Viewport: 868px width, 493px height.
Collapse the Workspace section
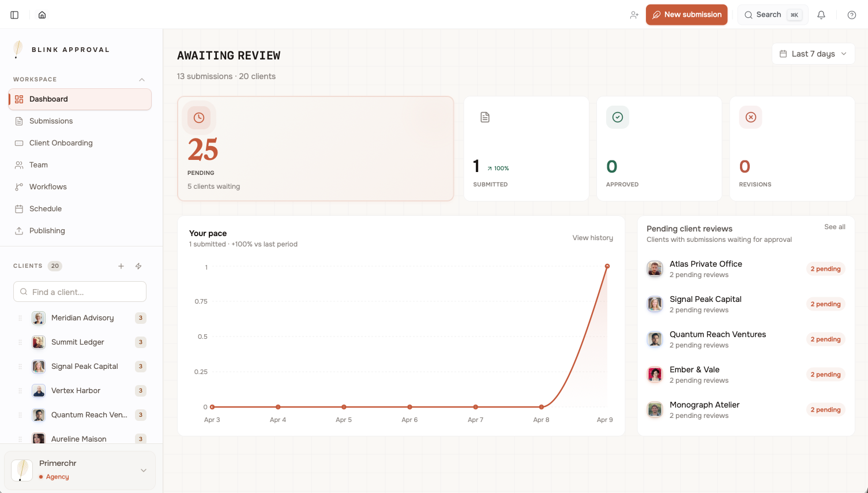pyautogui.click(x=142, y=80)
